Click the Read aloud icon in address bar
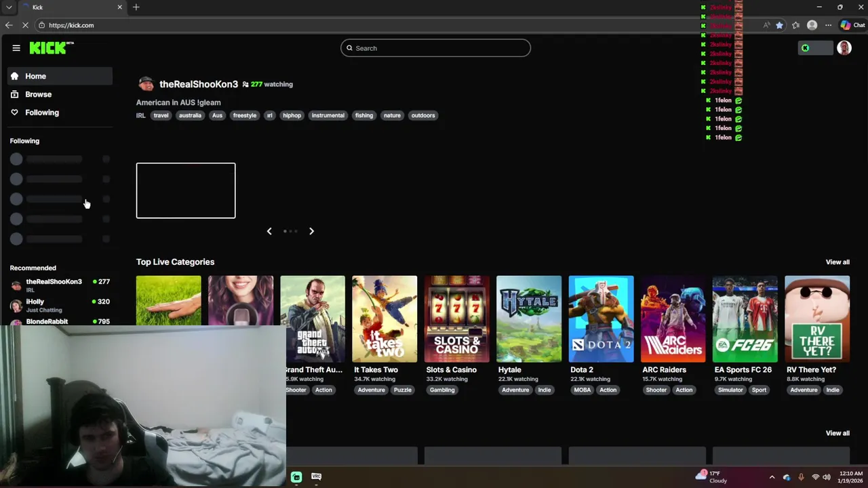 (x=766, y=25)
